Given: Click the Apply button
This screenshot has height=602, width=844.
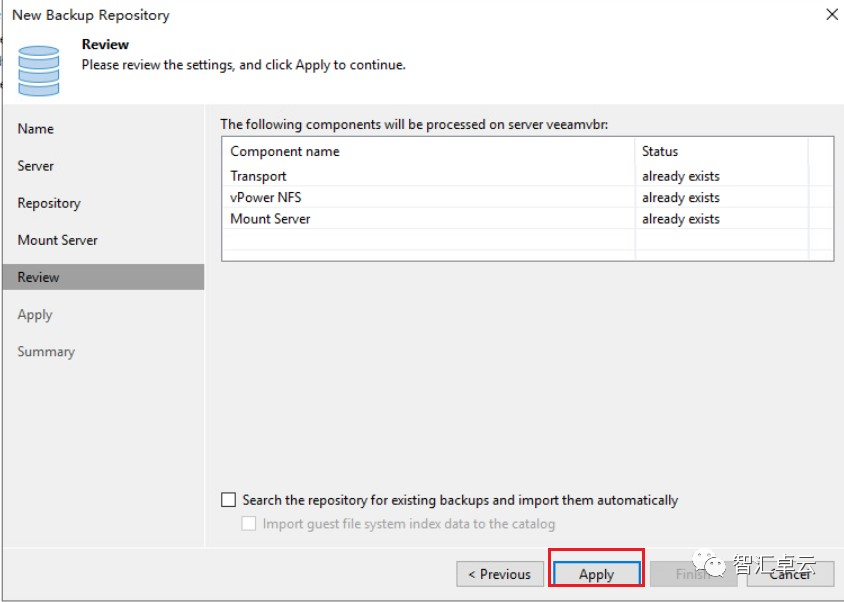Looking at the screenshot, I should click(596, 574).
